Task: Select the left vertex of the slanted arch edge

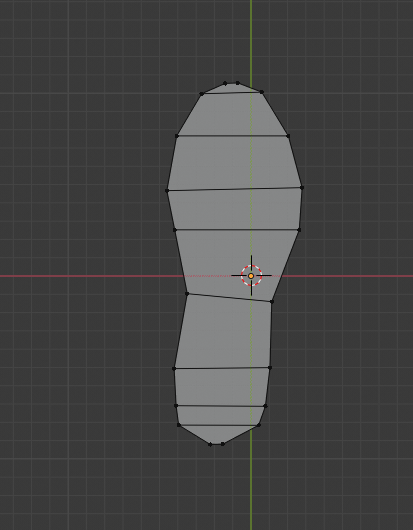Action: [x=187, y=294]
